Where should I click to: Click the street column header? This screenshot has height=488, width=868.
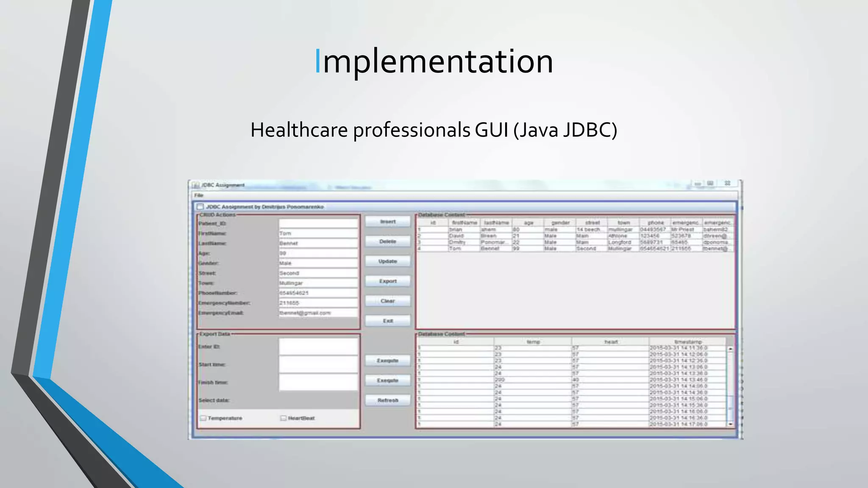click(x=592, y=222)
